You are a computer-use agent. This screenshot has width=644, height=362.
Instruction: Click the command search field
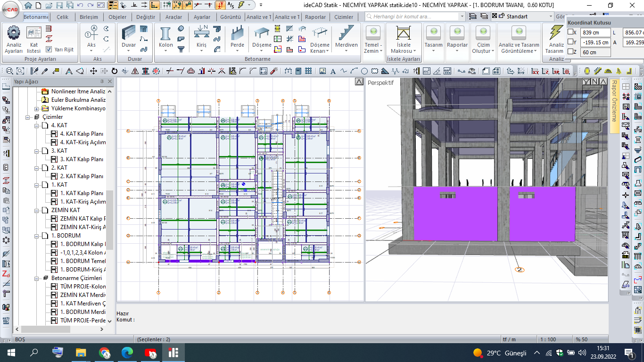[x=412, y=16]
